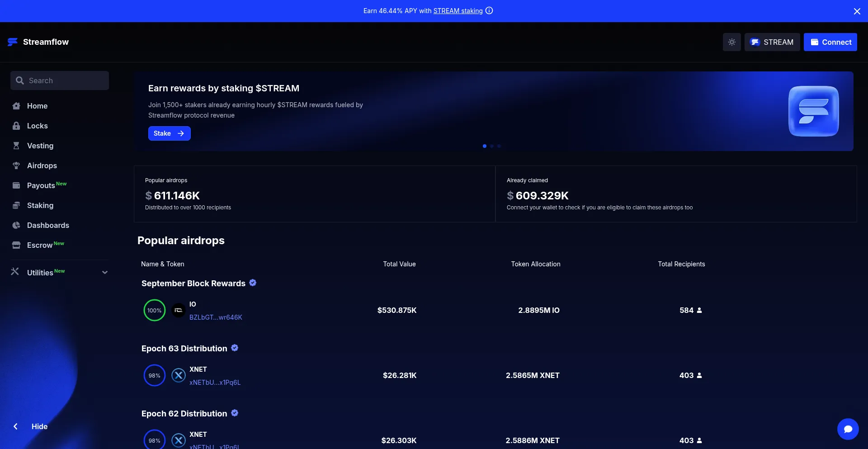Screen dimensions: 868x449
Task: Open the STREAM token button
Action: [772, 42]
